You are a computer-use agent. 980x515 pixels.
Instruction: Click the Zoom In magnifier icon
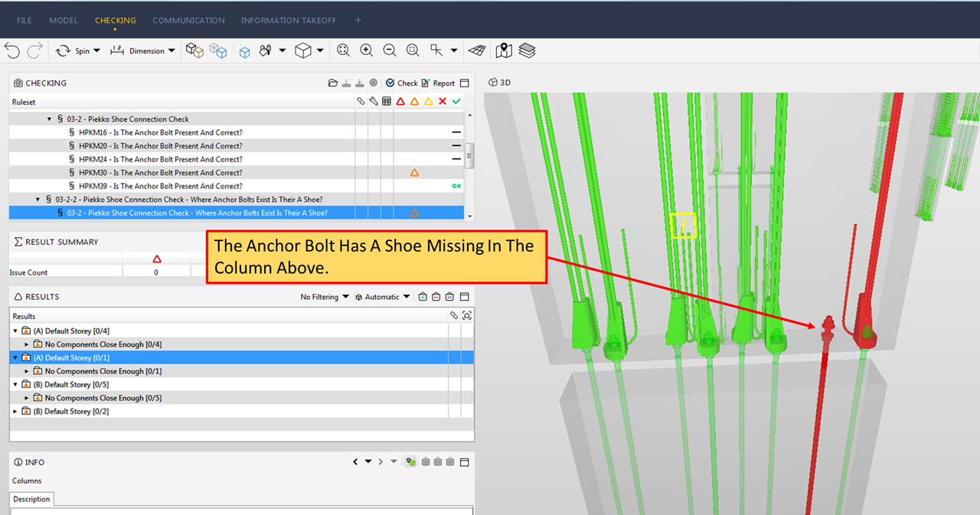pos(367,51)
